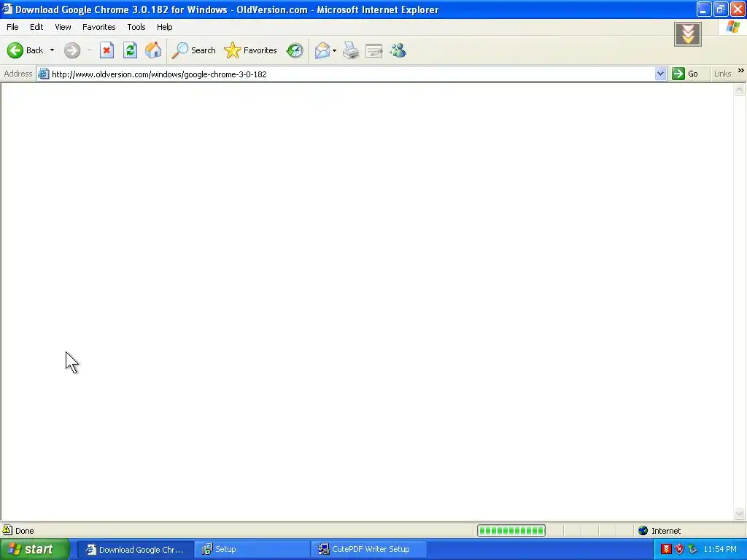Click the page icon in address bar
The height and width of the screenshot is (560, 747).
pos(43,74)
